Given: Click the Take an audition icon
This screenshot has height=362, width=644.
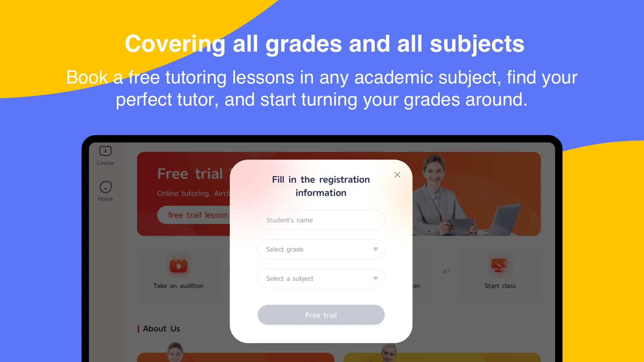Looking at the screenshot, I should tap(178, 264).
